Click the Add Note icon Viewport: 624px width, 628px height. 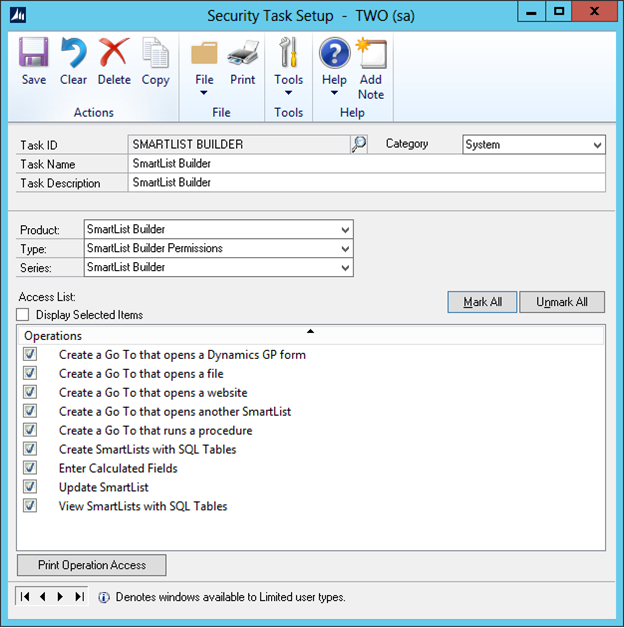click(x=371, y=53)
